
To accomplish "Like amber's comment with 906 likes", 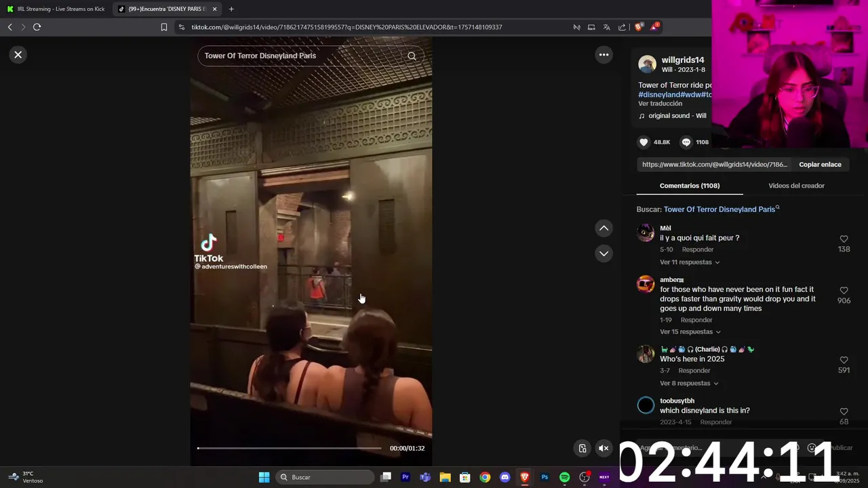I will [844, 291].
